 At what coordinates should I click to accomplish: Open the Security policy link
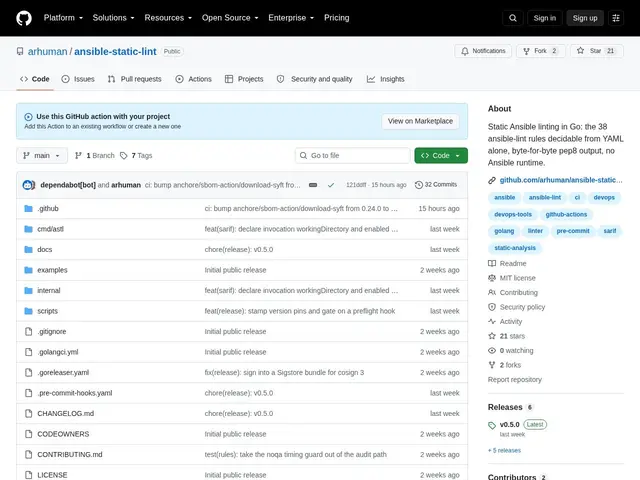pyautogui.click(x=517, y=307)
